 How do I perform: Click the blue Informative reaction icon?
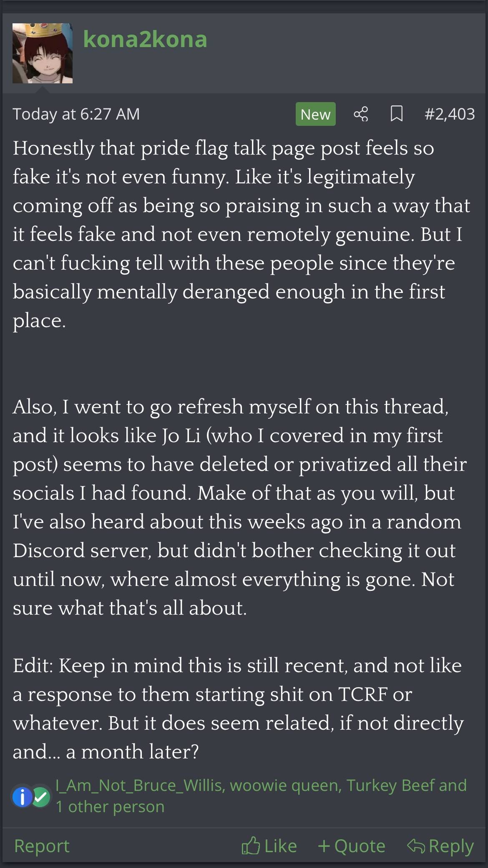22,797
